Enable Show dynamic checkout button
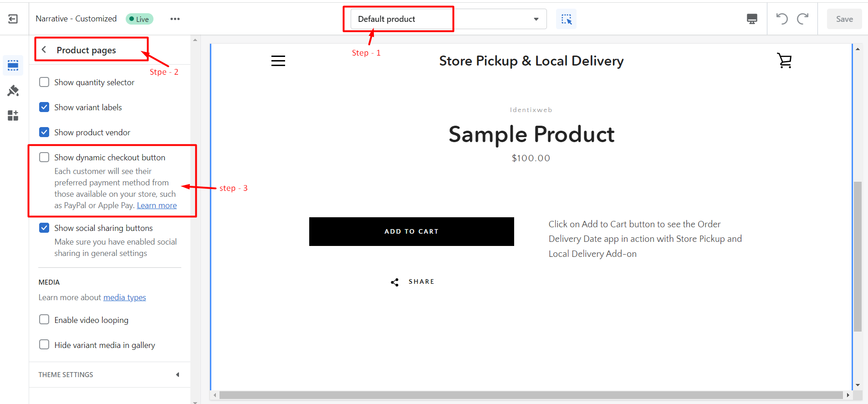868x404 pixels. click(x=44, y=157)
